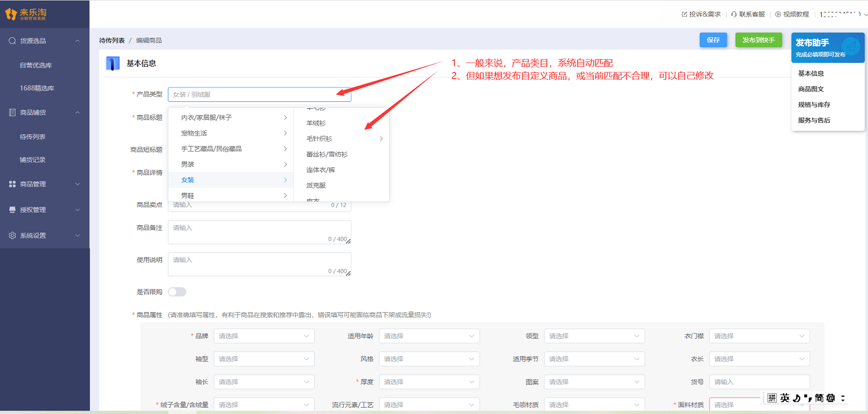Open 铺货记录 in sidebar
This screenshot has height=414, width=868.
tap(32, 160)
